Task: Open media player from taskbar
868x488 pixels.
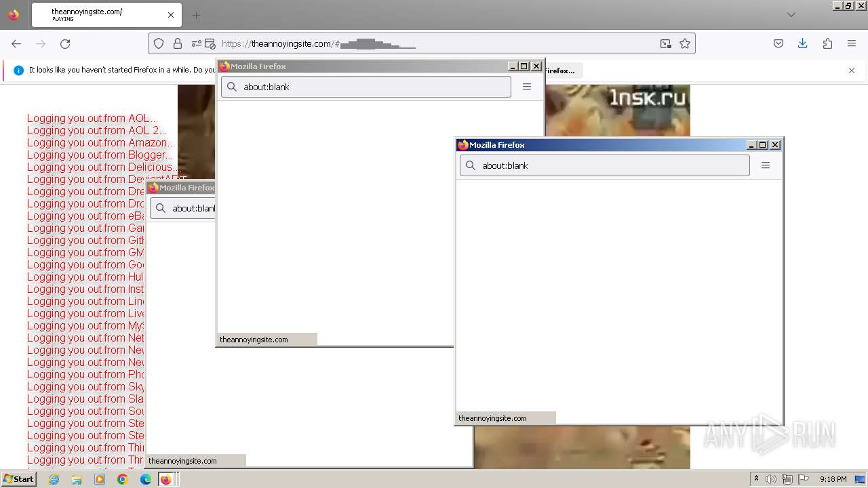Action: tap(100, 479)
